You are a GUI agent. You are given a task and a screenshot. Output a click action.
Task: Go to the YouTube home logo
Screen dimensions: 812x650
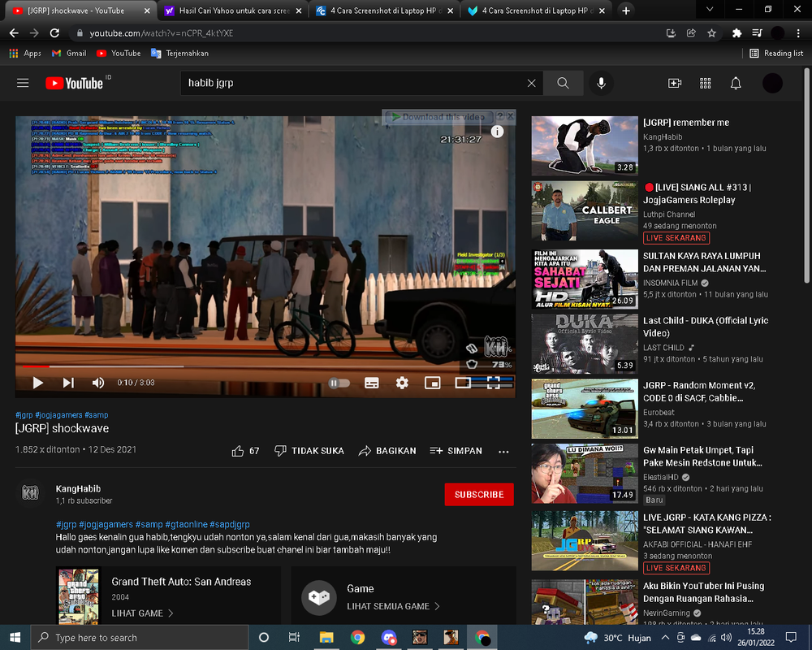click(x=74, y=83)
